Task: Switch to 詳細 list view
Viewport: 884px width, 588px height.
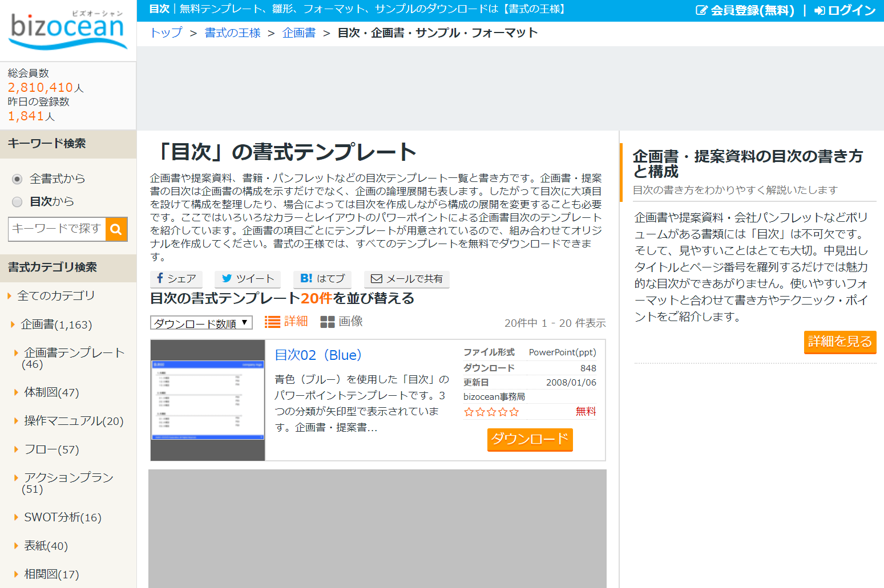Action: 286,322
